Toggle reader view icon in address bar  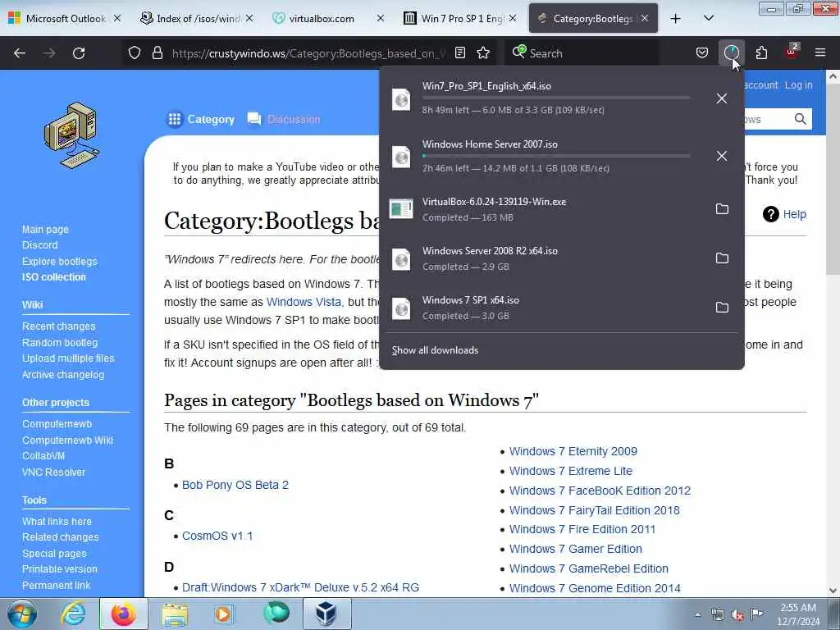coord(459,53)
